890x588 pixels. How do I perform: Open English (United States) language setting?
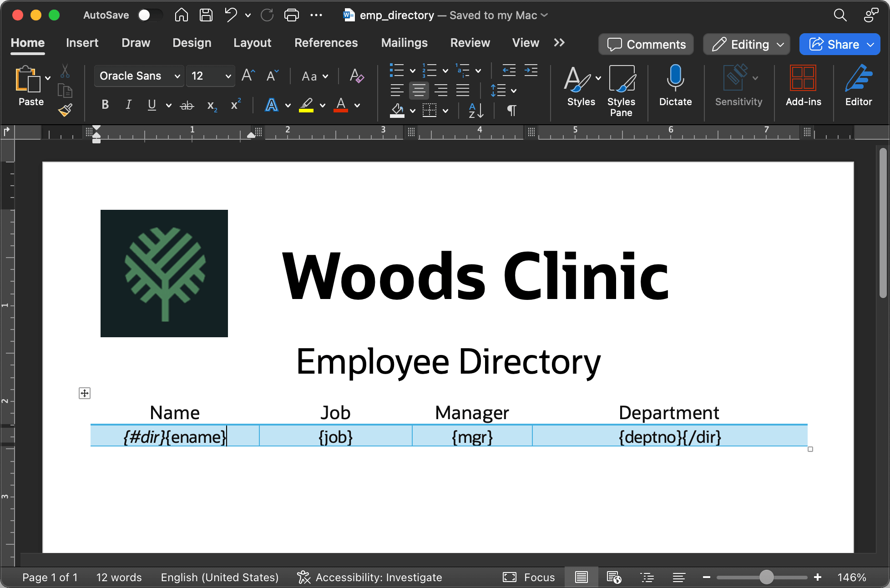pos(219,577)
